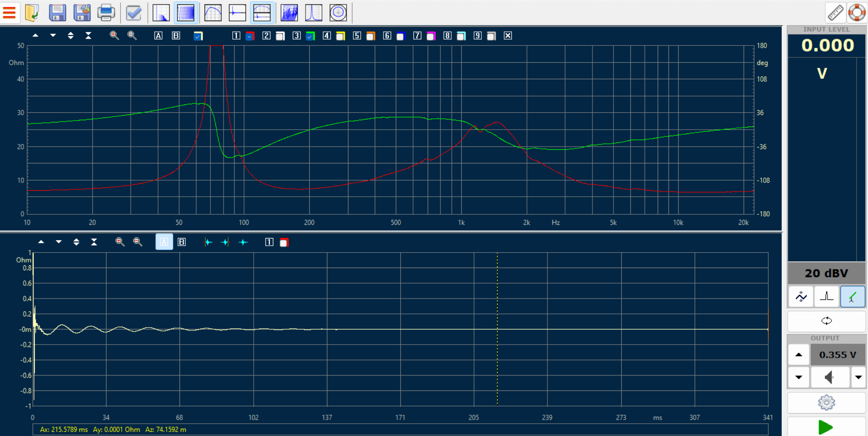868x436 pixels.
Task: Shift upper graph scale up
Action: [x=36, y=35]
